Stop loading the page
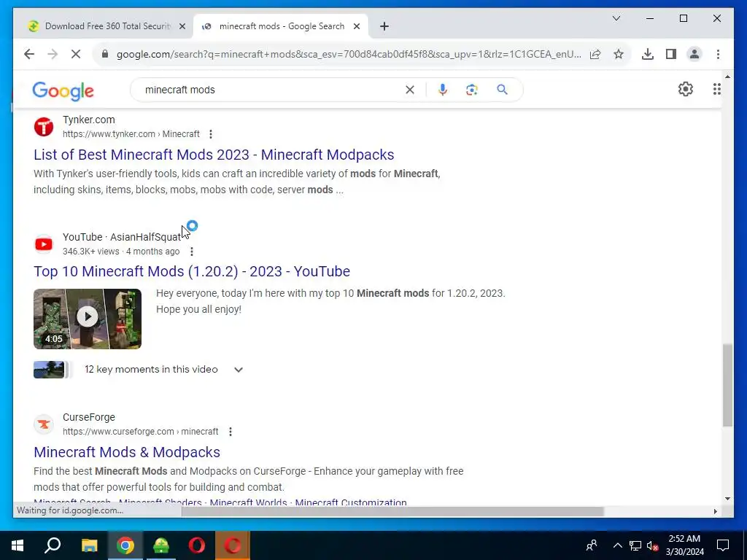 (x=76, y=54)
